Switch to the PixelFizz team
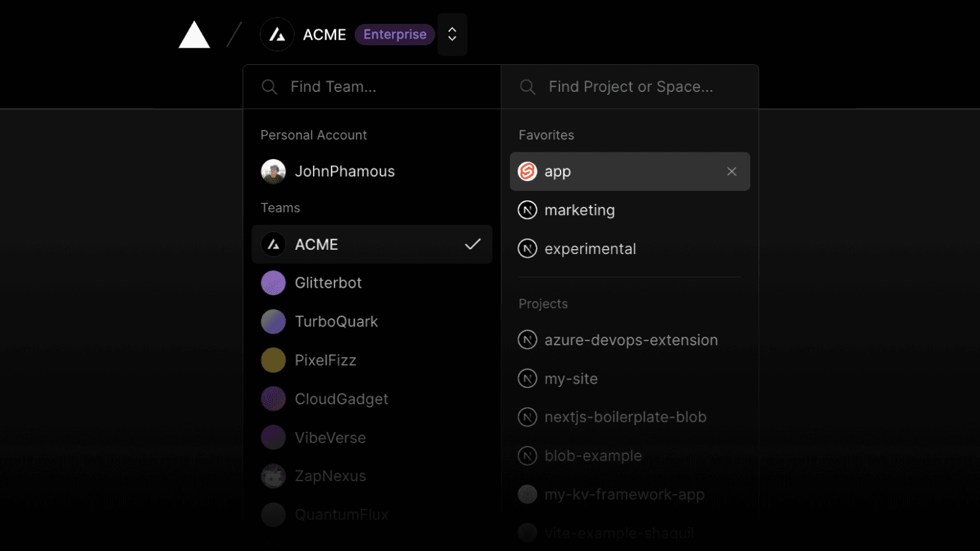Viewport: 980px width, 551px height. (x=325, y=360)
